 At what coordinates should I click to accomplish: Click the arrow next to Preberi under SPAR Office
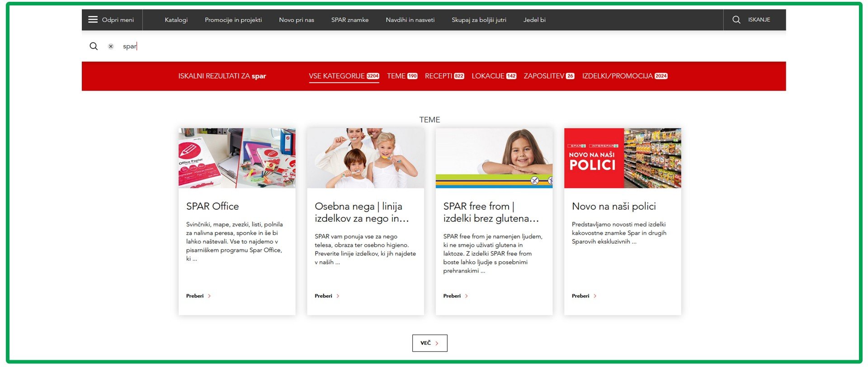(x=209, y=296)
